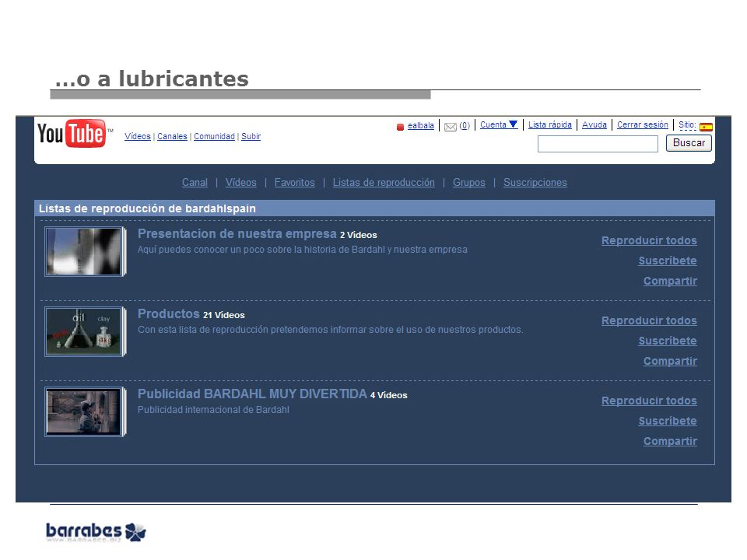Open the Presentacion de nuestra empresa playlist thumbnail
This screenshot has width=747, height=560.
pyautogui.click(x=85, y=251)
